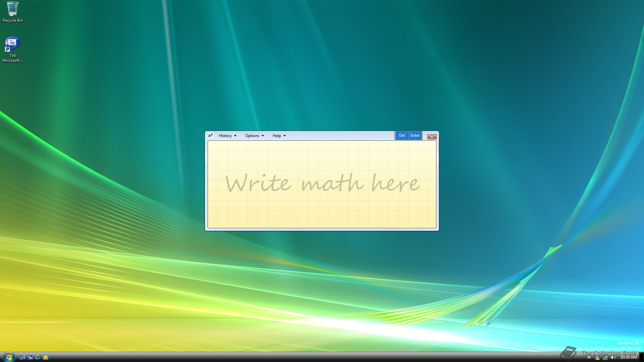Click the volume speaker tray icon

tap(613, 357)
